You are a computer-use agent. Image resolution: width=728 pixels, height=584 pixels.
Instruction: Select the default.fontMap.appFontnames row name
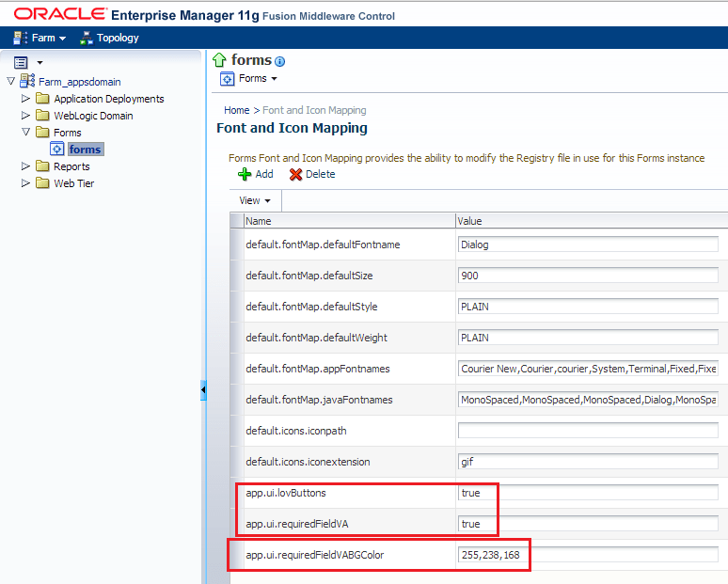point(318,369)
